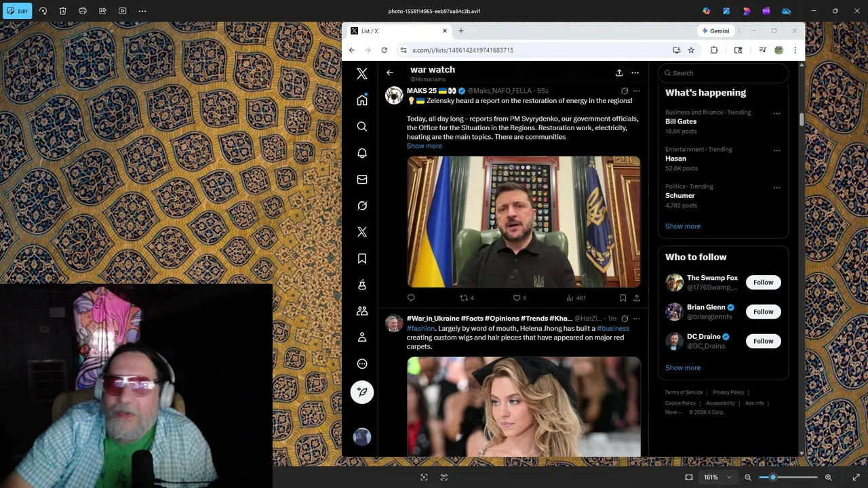Open Gemini button in browser
The image size is (868, 488).
716,31
